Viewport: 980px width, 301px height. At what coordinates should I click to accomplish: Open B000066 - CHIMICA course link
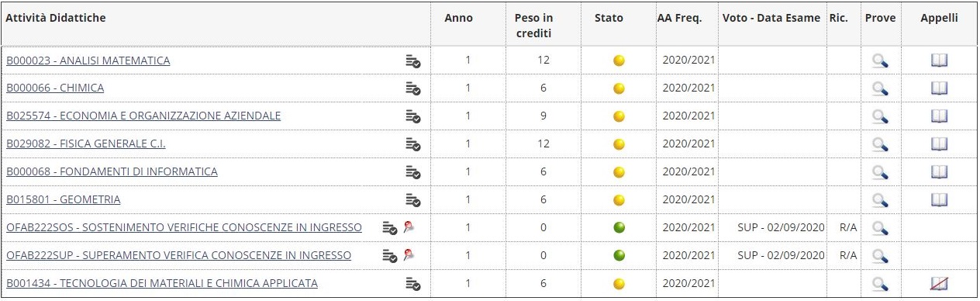(55, 88)
